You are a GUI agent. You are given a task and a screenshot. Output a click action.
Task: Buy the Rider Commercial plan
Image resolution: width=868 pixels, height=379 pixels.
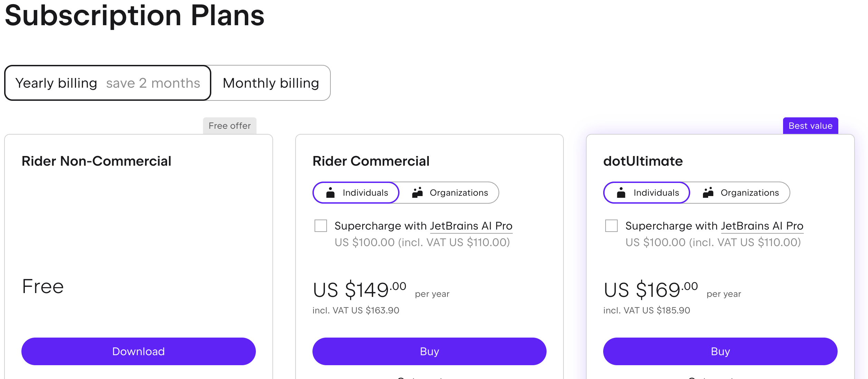pos(429,351)
